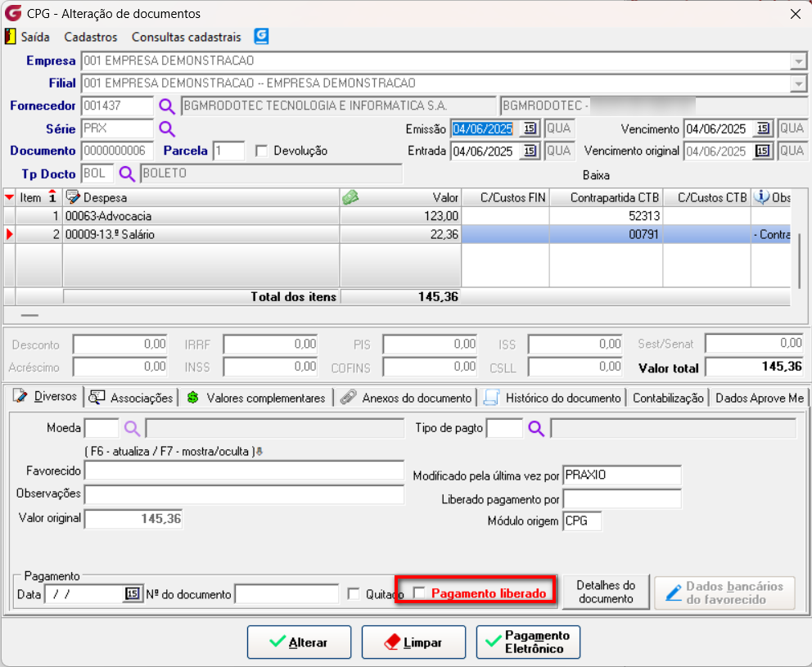This screenshot has height=667, width=812.
Task: Click the Favorecido input field
Action: tap(244, 471)
